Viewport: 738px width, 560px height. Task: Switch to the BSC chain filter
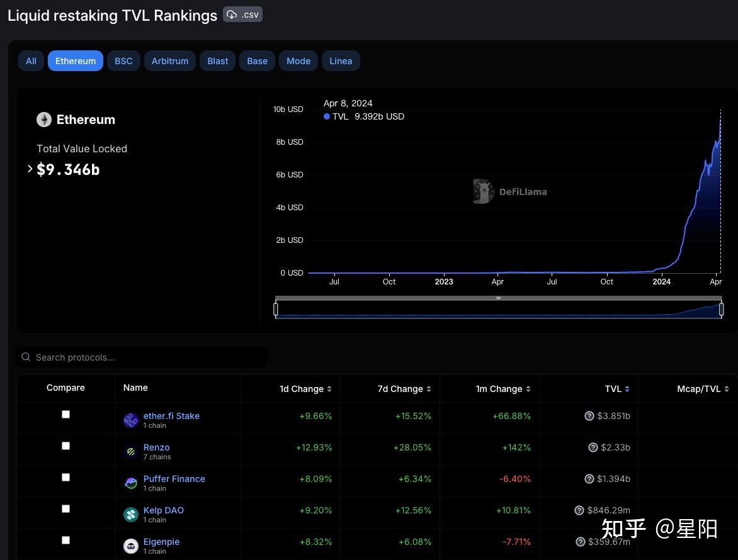pyautogui.click(x=123, y=61)
